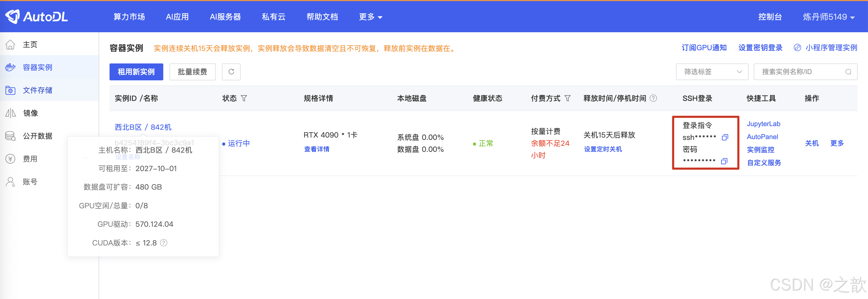Click the refresh icon button

tap(231, 72)
